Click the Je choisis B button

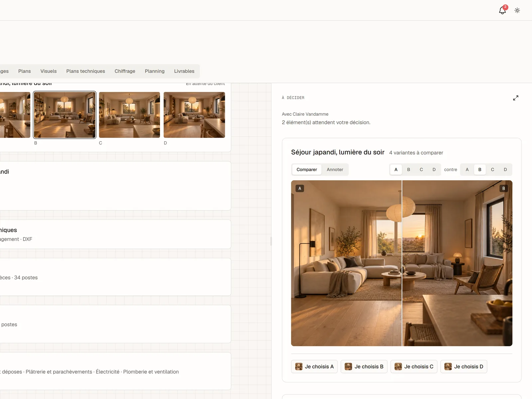click(x=364, y=366)
